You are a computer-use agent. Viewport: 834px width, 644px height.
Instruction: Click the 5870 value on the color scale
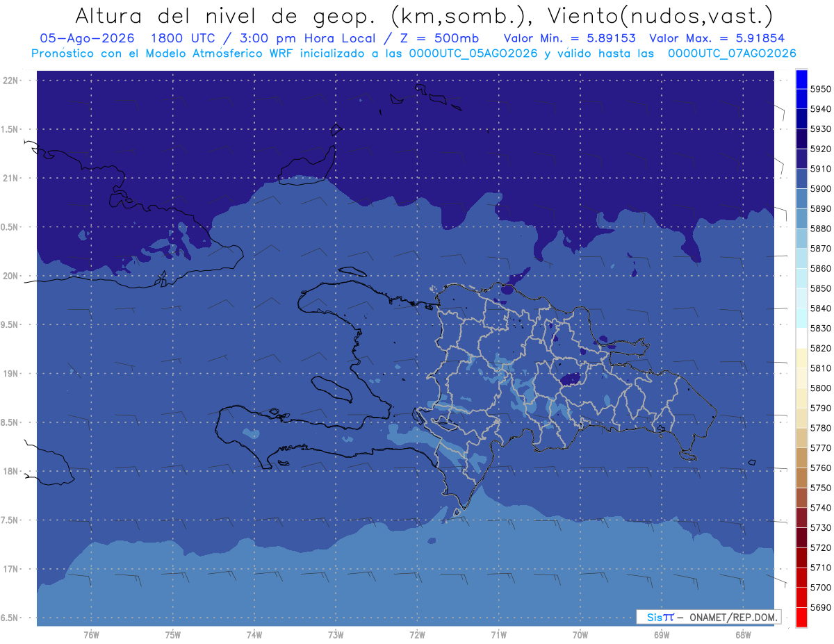click(x=820, y=249)
